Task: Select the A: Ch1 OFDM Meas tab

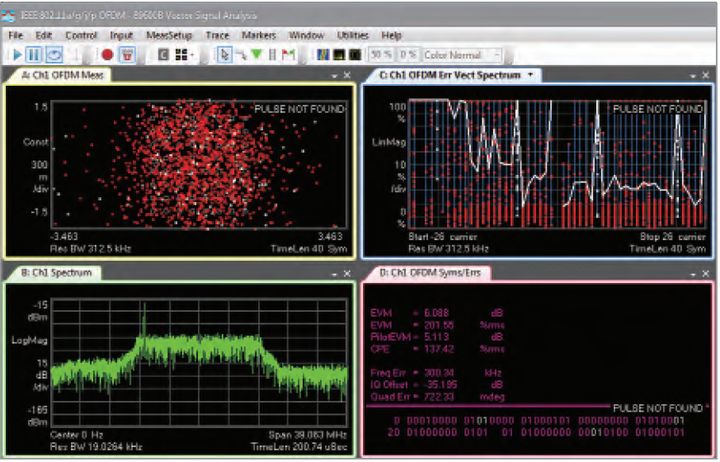Action: click(x=57, y=75)
